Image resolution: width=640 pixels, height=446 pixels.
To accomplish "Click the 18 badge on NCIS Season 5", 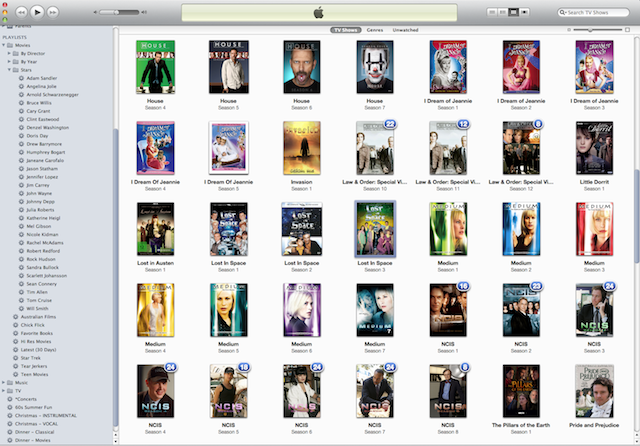I will (x=244, y=367).
